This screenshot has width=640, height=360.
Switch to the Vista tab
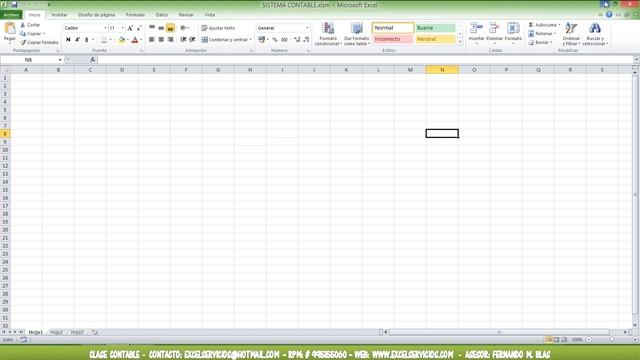click(210, 15)
